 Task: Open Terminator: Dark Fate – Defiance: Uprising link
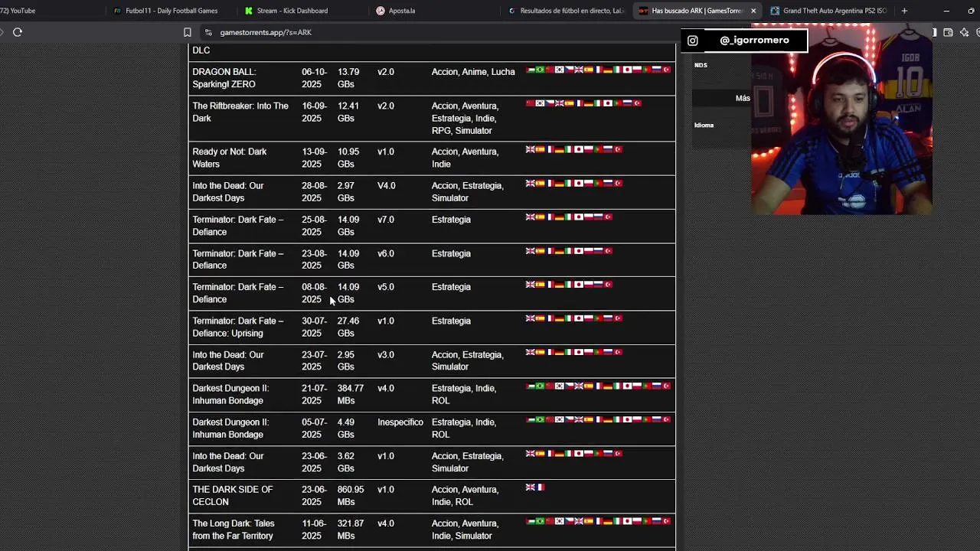237,327
